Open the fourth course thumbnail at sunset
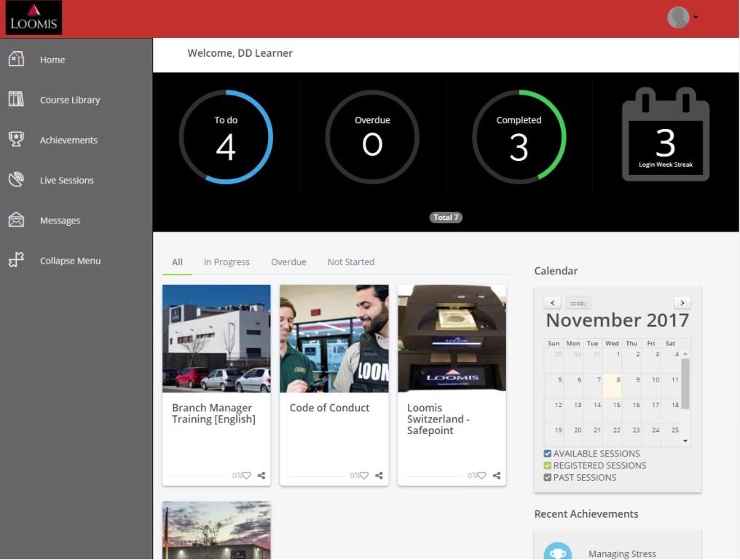 (216, 530)
